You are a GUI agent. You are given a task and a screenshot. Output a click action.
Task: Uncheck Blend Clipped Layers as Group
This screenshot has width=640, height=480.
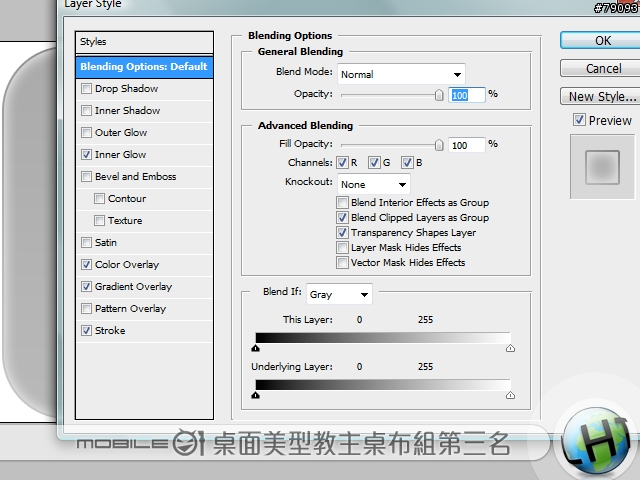pos(342,218)
